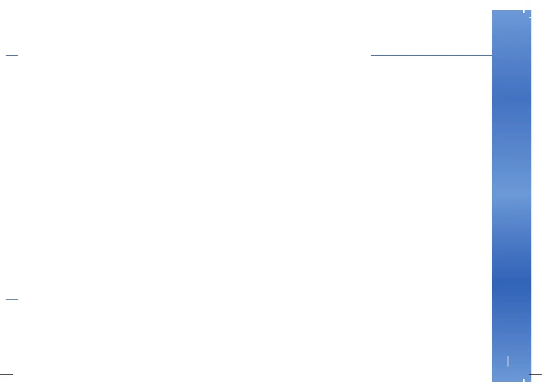Click the small white vertical divider in sidebar

click(x=508, y=361)
